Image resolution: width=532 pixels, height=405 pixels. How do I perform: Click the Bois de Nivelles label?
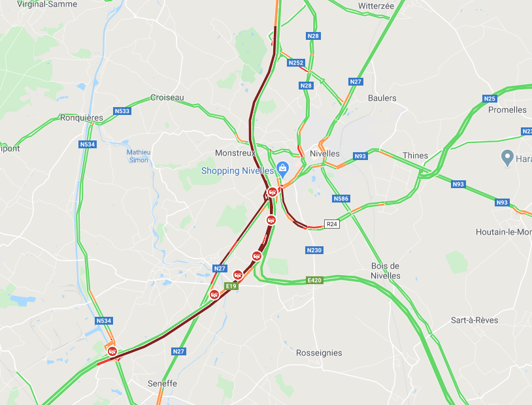pyautogui.click(x=385, y=270)
